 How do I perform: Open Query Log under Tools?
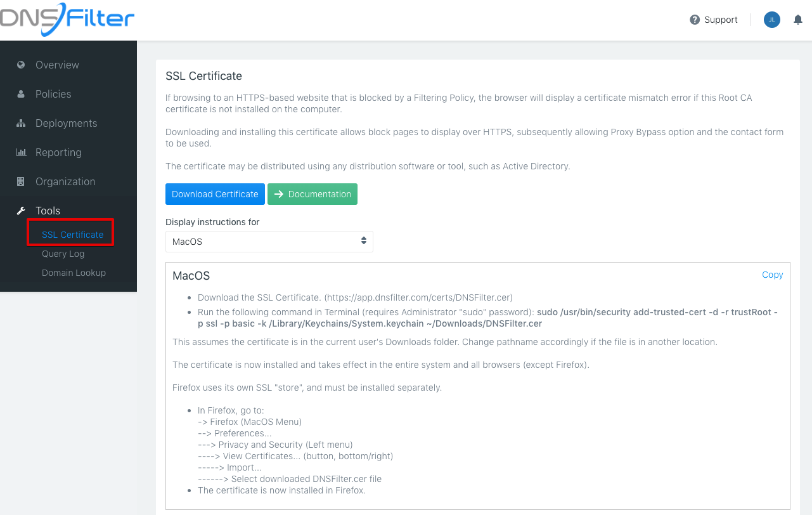point(63,254)
